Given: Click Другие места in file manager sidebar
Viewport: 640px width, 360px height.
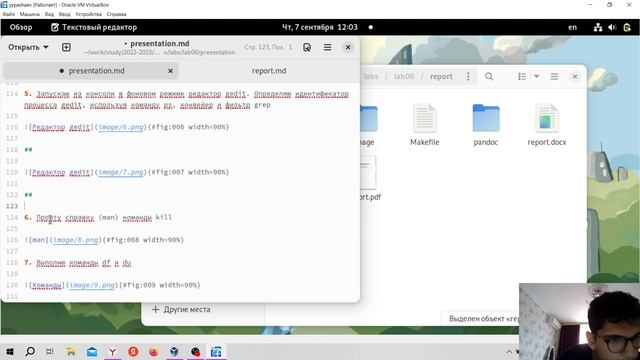Looking at the screenshot, I should point(181,309).
